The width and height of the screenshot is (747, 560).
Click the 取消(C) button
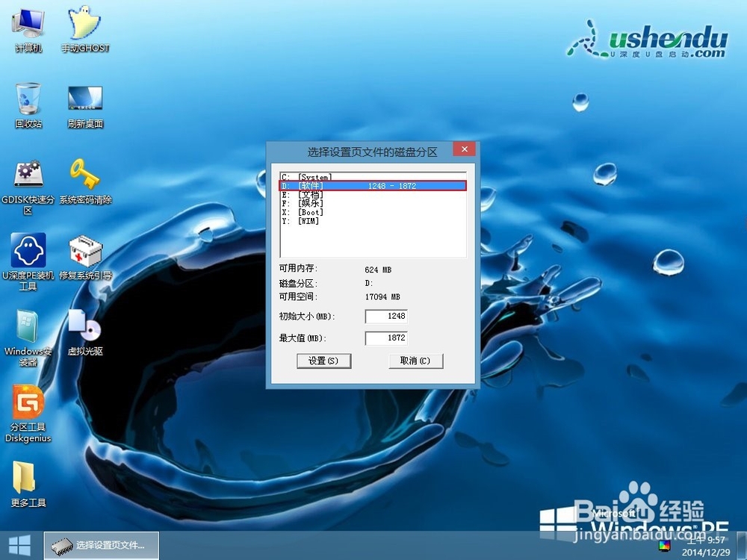415,361
